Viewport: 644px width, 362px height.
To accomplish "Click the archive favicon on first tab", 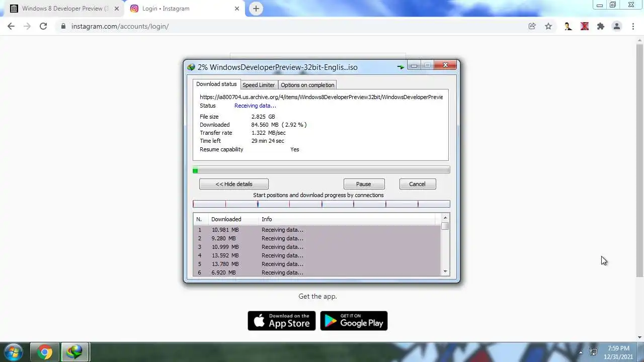I will 14,9.
